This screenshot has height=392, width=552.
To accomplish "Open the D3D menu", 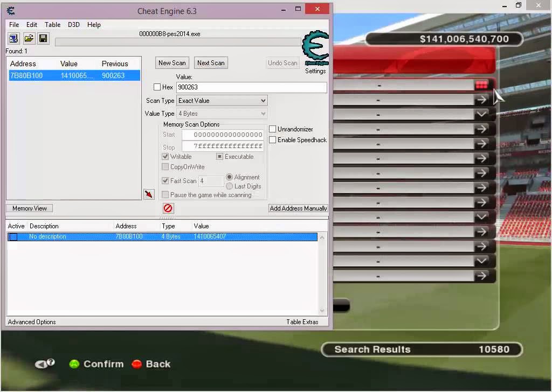I will point(73,25).
